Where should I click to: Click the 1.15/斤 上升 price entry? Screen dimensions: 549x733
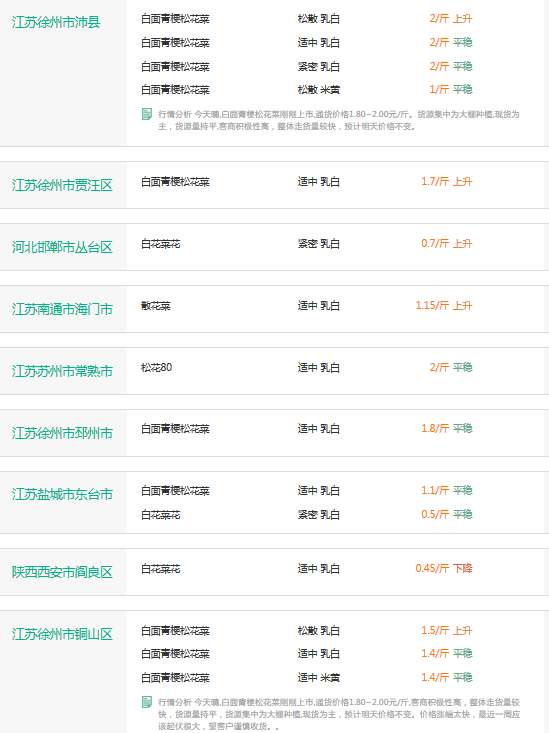pos(444,306)
